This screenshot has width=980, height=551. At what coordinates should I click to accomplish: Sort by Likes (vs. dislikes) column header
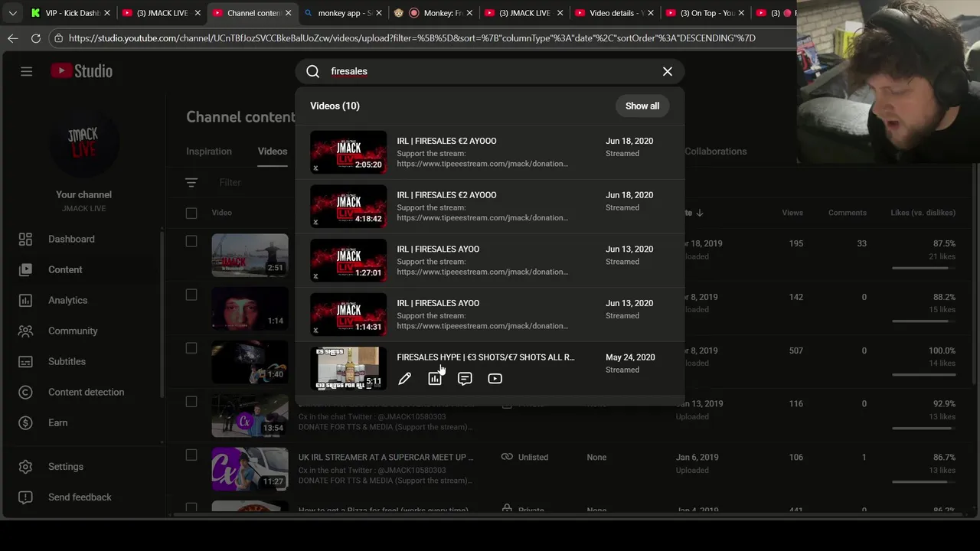[x=923, y=213]
